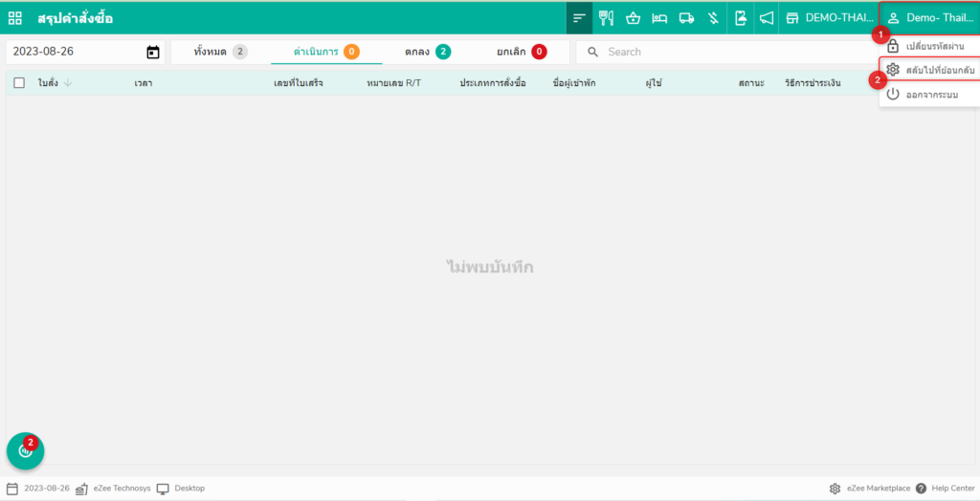This screenshot has width=980, height=501.
Task: Tick the select-all checkbox in table header
Action: coord(19,82)
